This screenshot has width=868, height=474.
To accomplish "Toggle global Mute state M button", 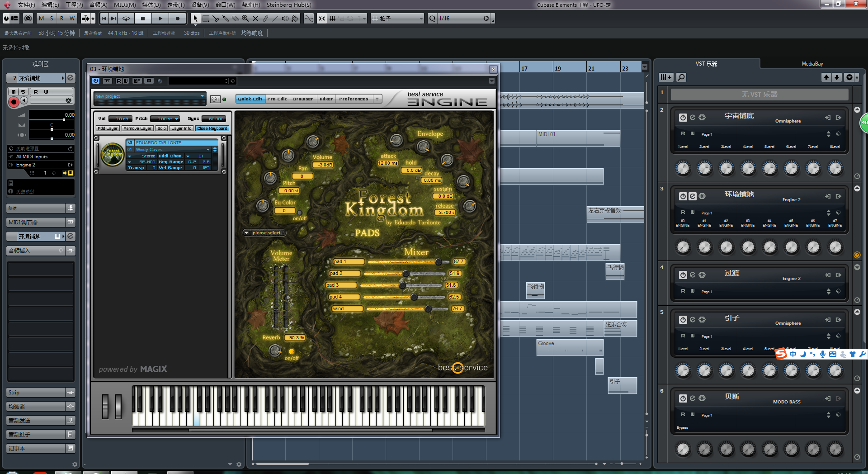I will [x=42, y=18].
